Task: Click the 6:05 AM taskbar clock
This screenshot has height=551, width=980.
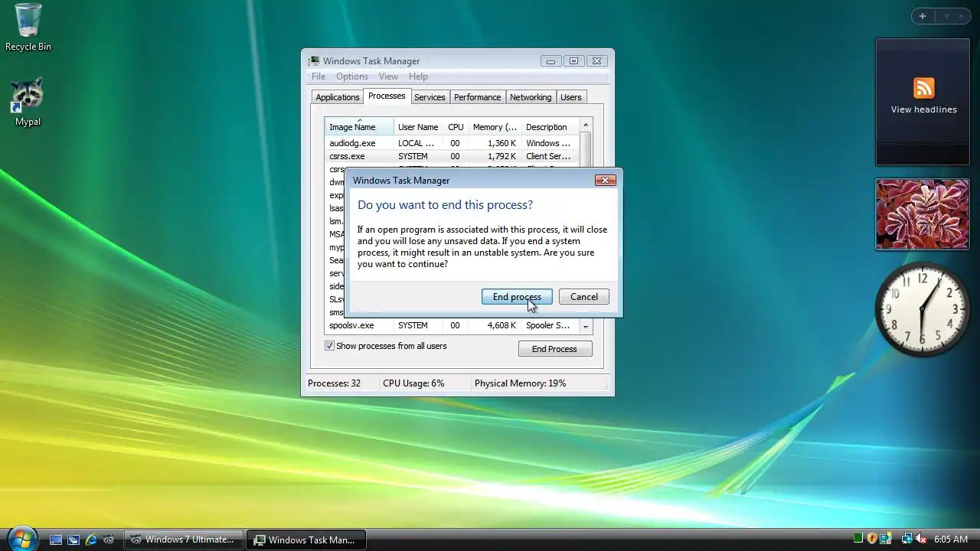Action: pos(950,540)
